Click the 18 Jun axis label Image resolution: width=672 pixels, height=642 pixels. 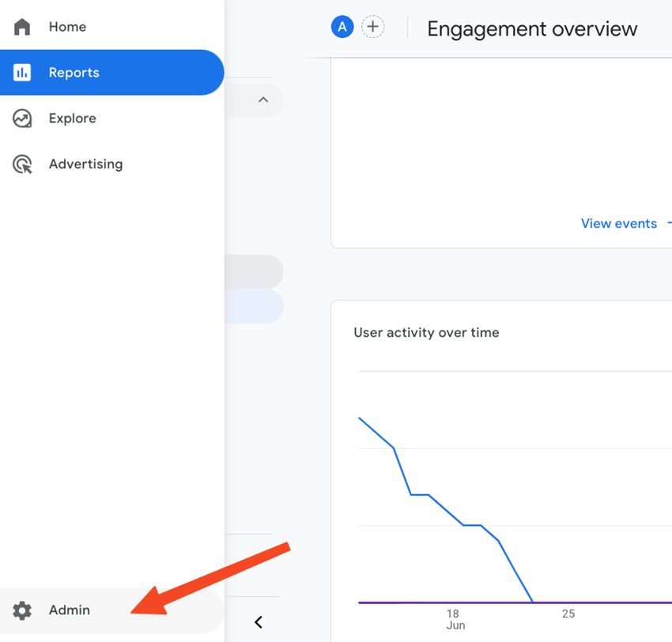point(455,618)
